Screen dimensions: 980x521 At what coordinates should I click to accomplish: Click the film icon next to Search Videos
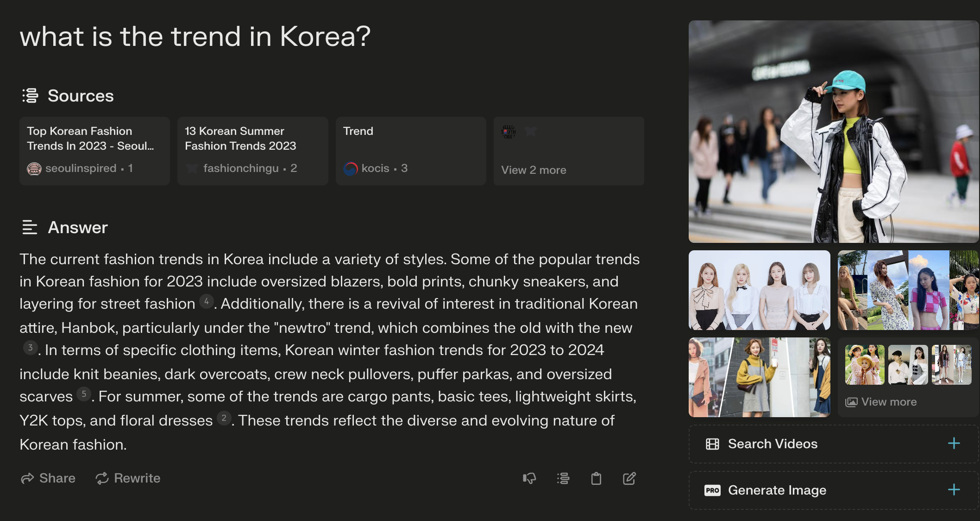[x=712, y=444]
